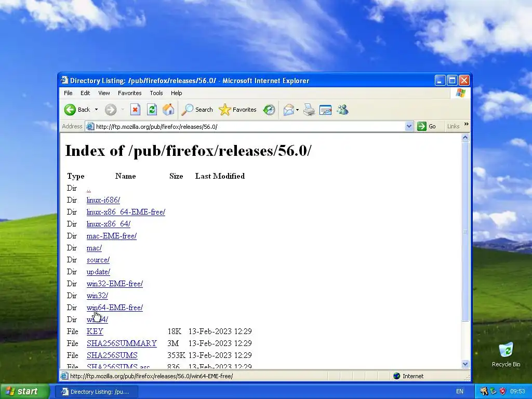532x399 pixels.
Task: Click the Internet zone status indicator
Action: (x=408, y=376)
